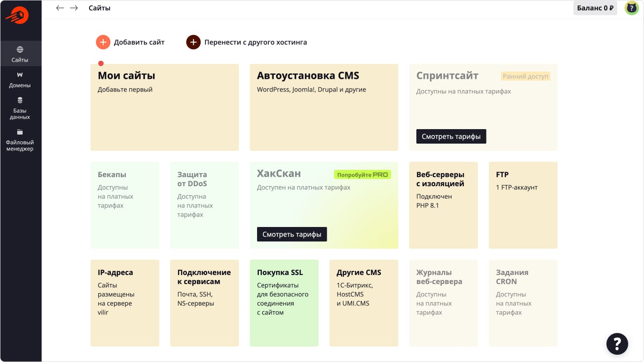The image size is (644, 362).
Task: Select the Покупка SSL card
Action: 284,303
